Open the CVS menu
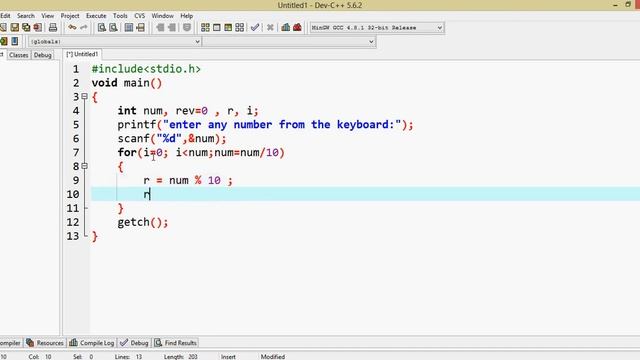 140,16
